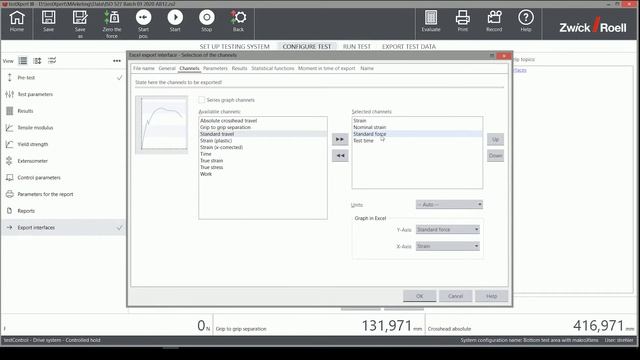Open the Record camera icon
The width and height of the screenshot is (640, 360).
(x=494, y=21)
